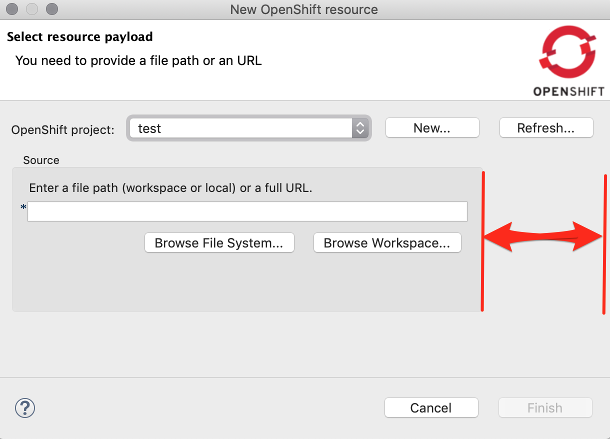Close the New OpenShift resource window
This screenshot has width=610, height=439.
click(13, 10)
